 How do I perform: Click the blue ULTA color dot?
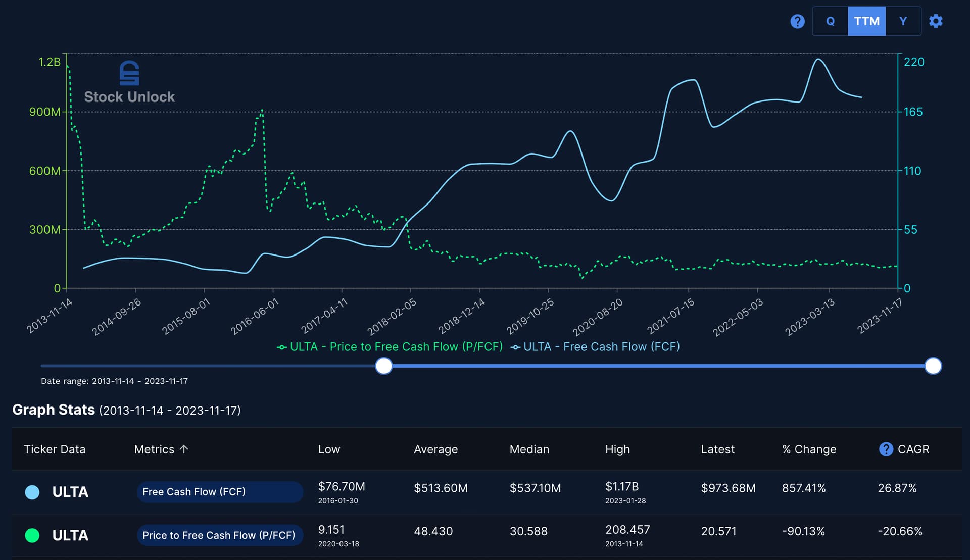32,492
